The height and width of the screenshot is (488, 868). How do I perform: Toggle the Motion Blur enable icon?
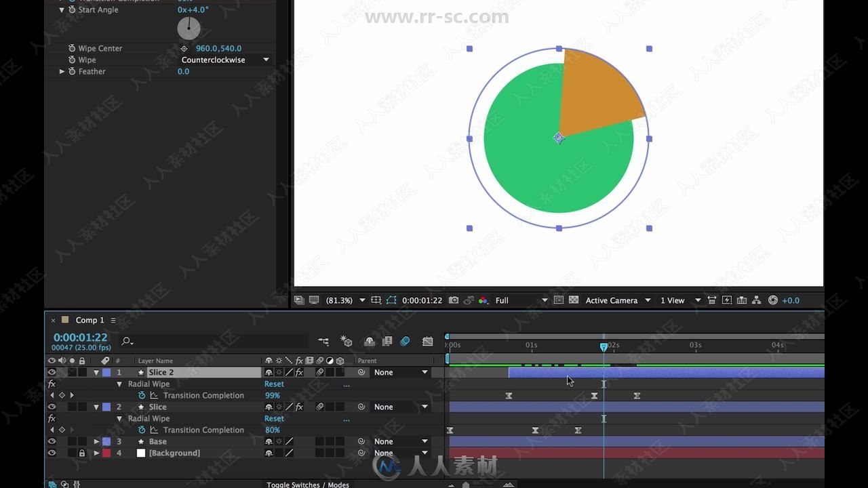(405, 342)
